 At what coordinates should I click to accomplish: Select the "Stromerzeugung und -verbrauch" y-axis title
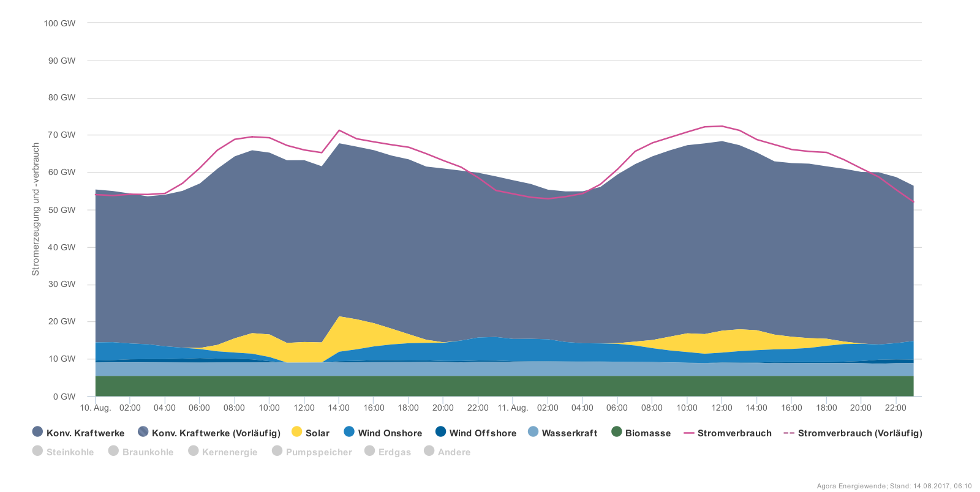[x=36, y=209]
